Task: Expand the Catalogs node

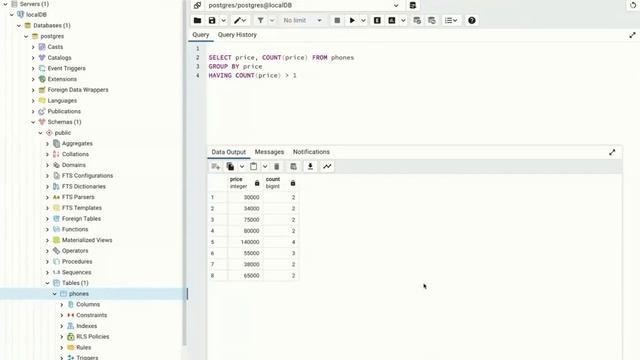Action: tap(33, 58)
